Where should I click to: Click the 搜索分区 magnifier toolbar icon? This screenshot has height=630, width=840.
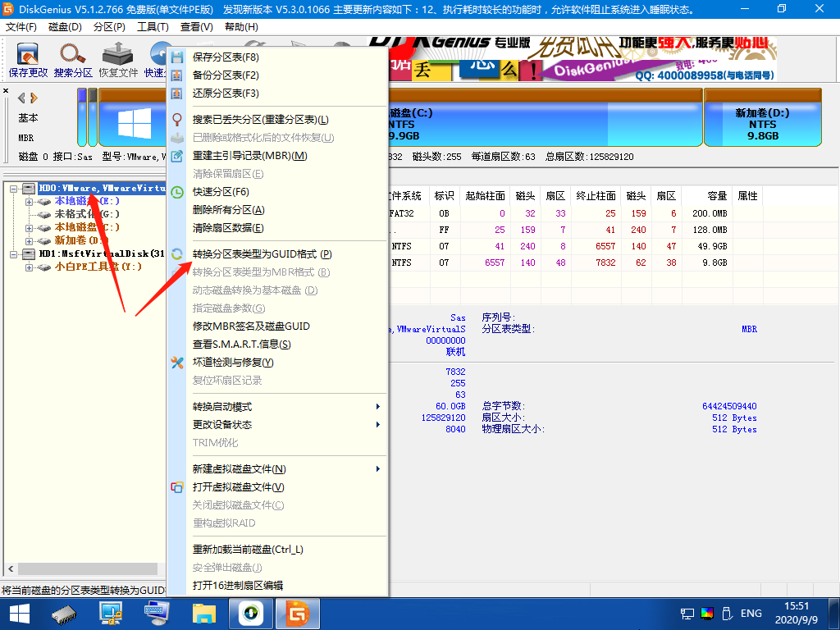click(x=73, y=59)
